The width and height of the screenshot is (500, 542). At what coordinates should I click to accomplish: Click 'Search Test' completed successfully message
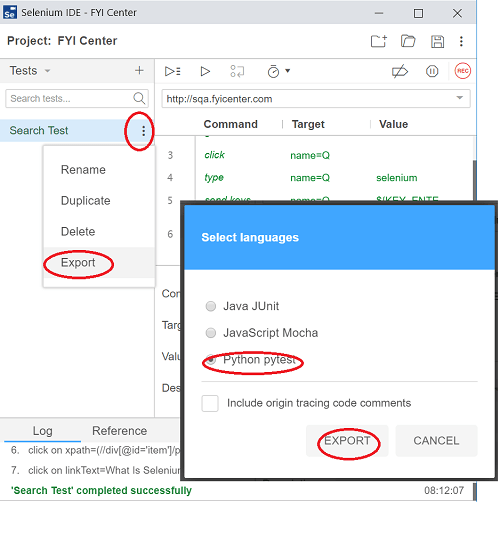pyautogui.click(x=101, y=490)
